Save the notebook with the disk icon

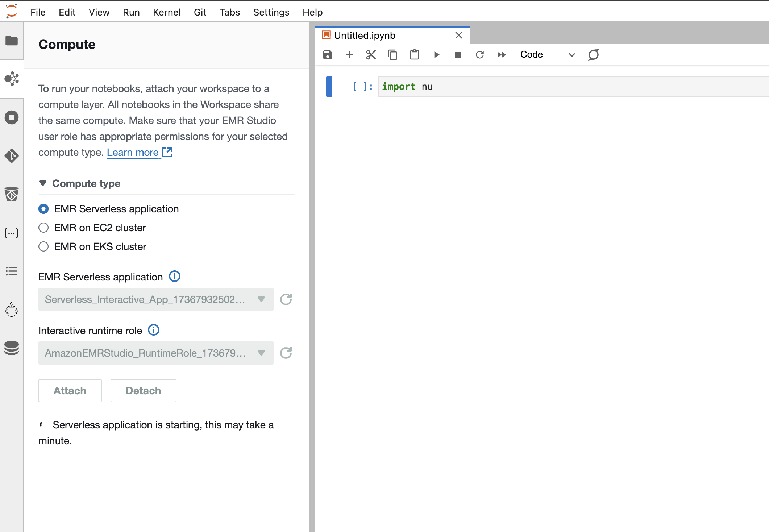[x=328, y=55]
